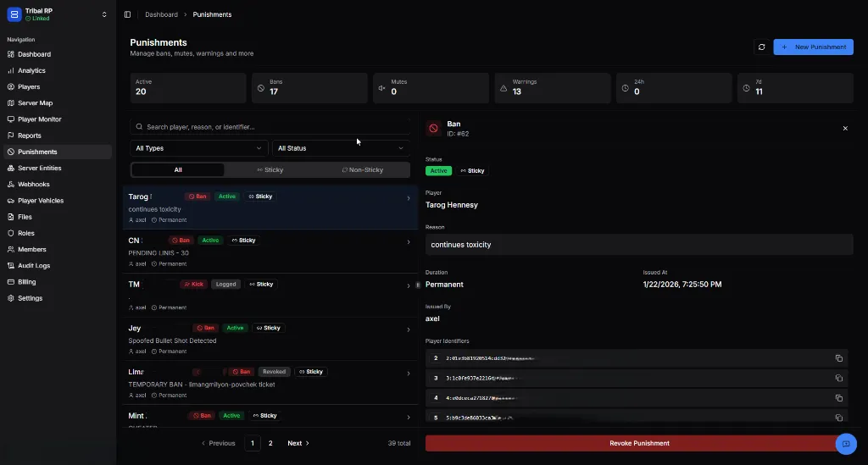
Task: Click the Mutes stat card icon
Action: [382, 88]
